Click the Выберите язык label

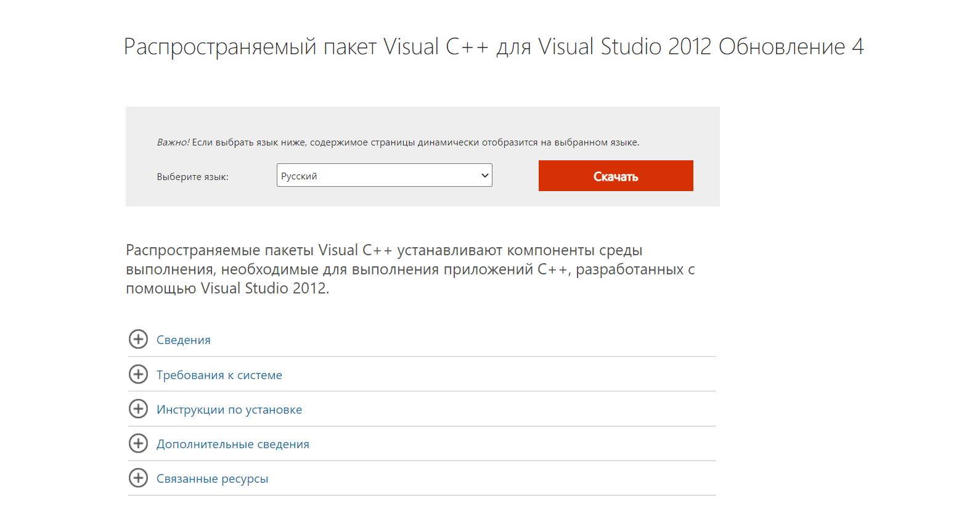(x=192, y=177)
